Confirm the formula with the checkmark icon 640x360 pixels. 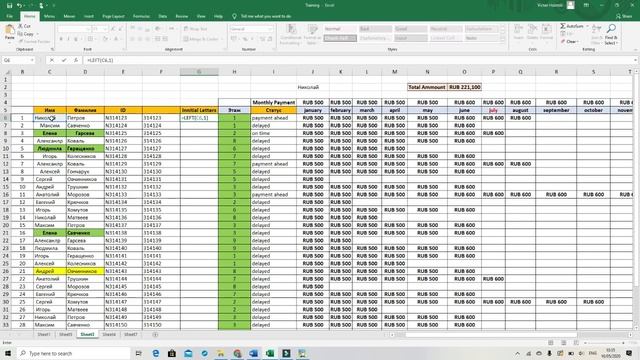[x=64, y=60]
